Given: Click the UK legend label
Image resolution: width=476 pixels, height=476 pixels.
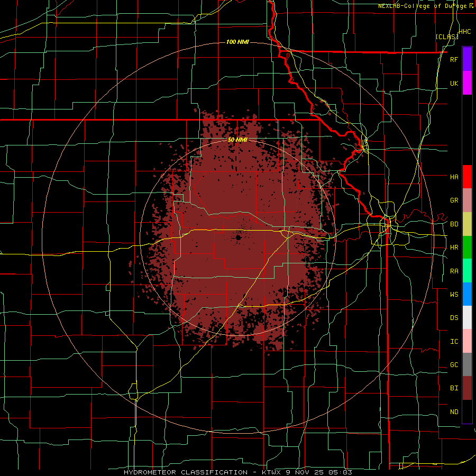Looking at the screenshot, I should point(454,83).
